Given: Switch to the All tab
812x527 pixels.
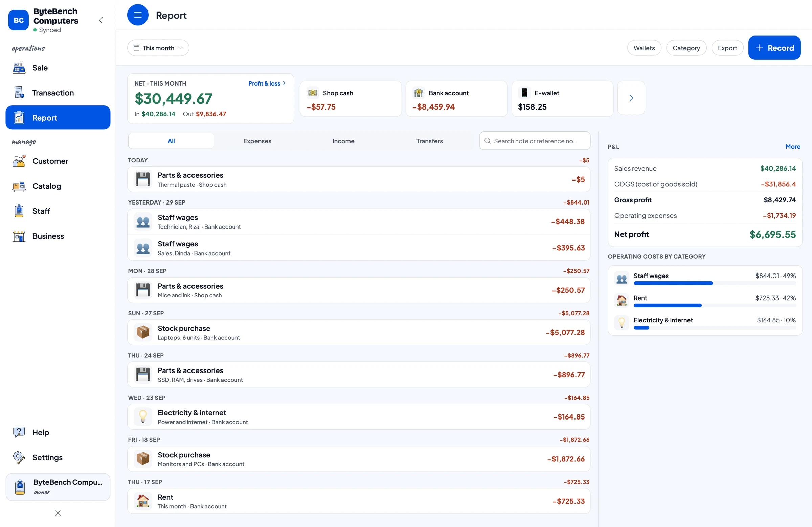Looking at the screenshot, I should pyautogui.click(x=171, y=141).
